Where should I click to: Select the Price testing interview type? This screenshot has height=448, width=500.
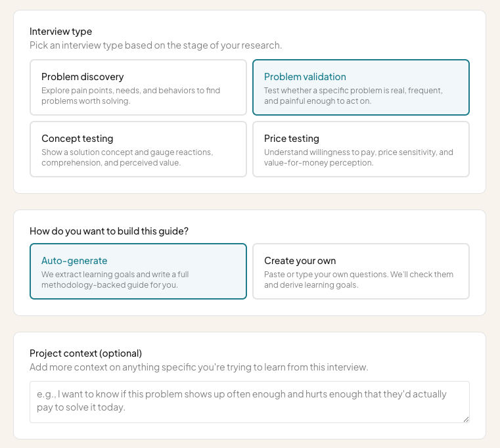[x=361, y=149]
